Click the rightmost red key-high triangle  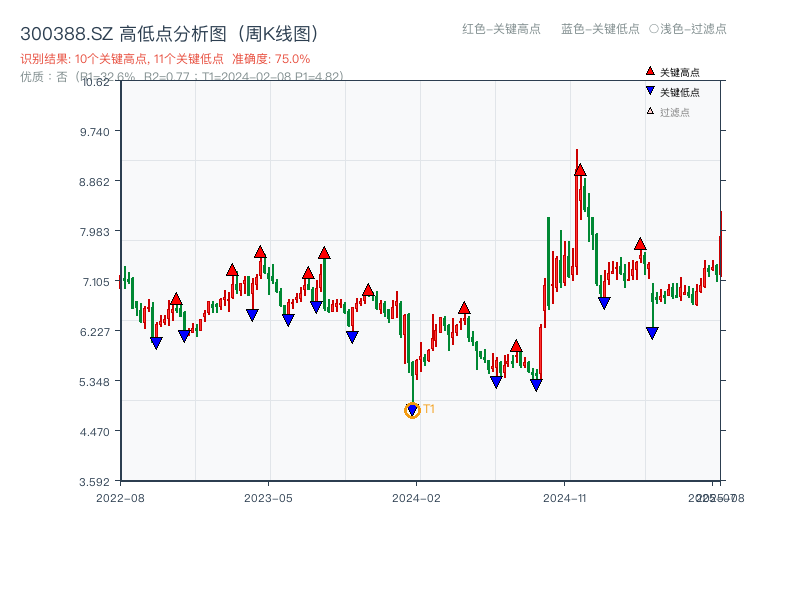tap(640, 244)
